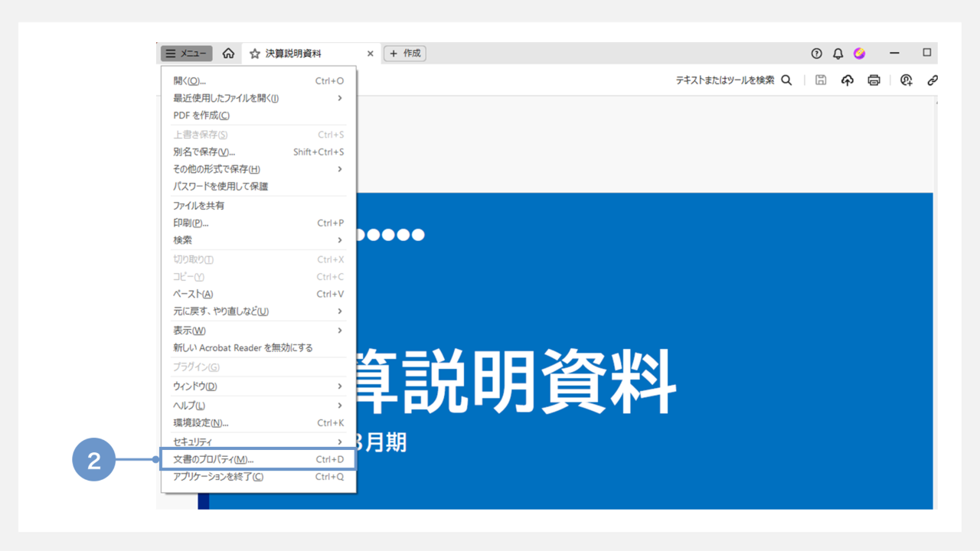This screenshot has width=980, height=551.
Task: Expand the ウィンドウ(D) submenu
Action: pos(259,386)
